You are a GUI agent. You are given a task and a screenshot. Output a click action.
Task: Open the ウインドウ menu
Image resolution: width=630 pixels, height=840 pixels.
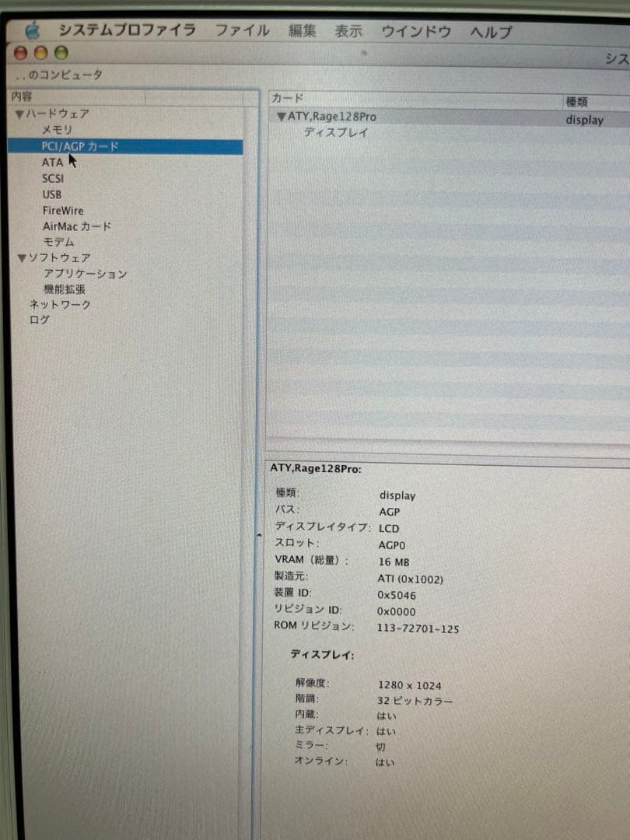[416, 32]
